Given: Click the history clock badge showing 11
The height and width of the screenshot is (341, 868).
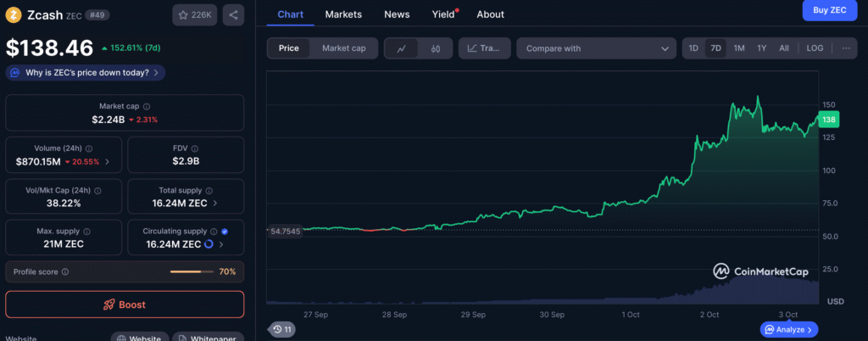Looking at the screenshot, I should pyautogui.click(x=282, y=329).
